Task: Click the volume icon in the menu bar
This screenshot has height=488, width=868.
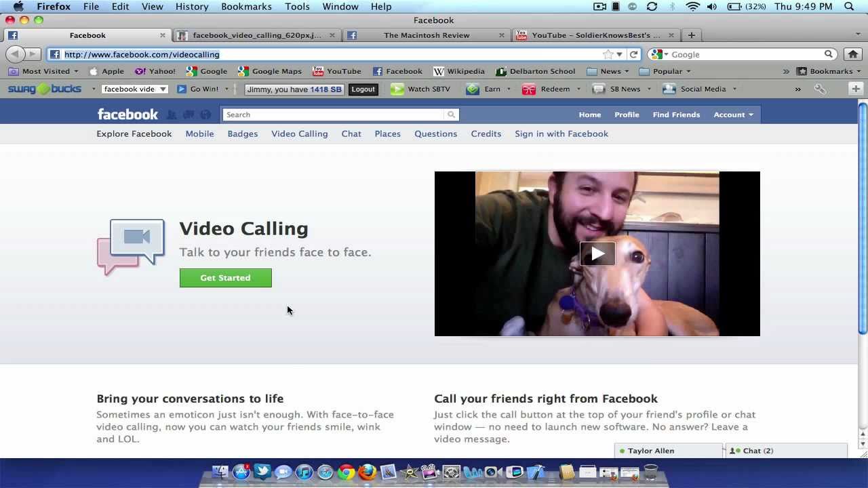Action: (x=712, y=6)
